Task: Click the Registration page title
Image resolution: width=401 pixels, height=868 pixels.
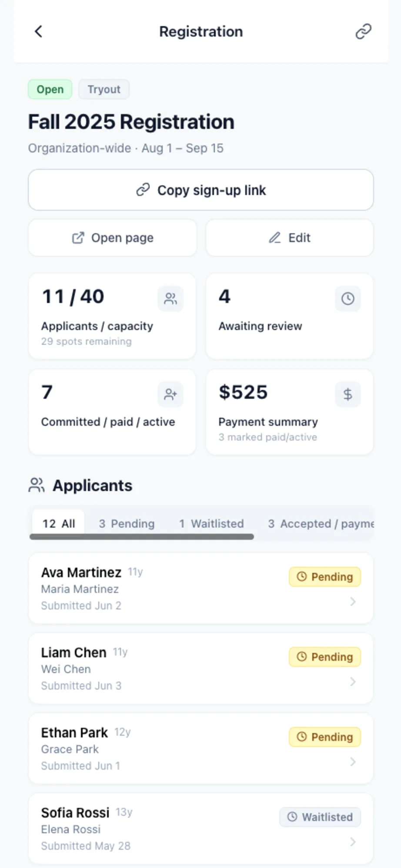Action: 201,31
